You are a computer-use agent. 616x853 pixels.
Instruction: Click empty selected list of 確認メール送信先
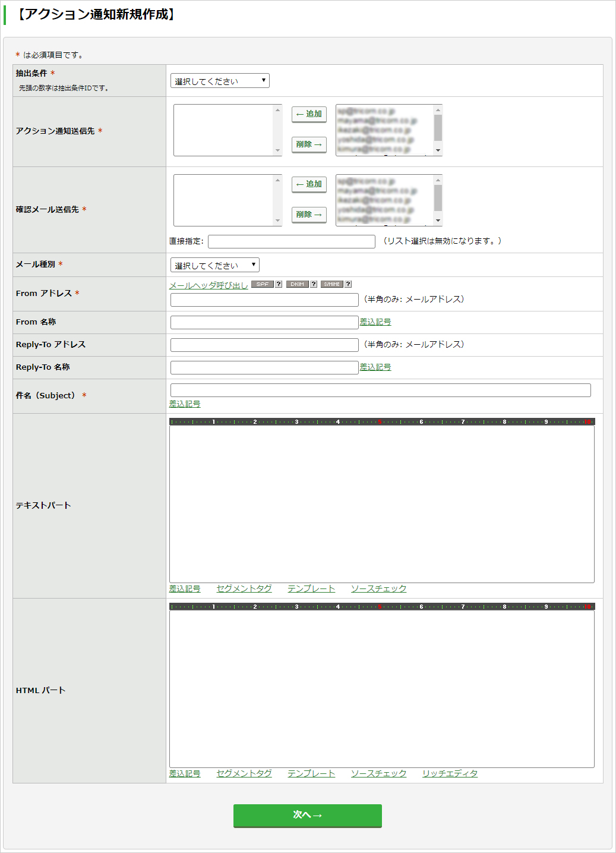[x=223, y=200]
